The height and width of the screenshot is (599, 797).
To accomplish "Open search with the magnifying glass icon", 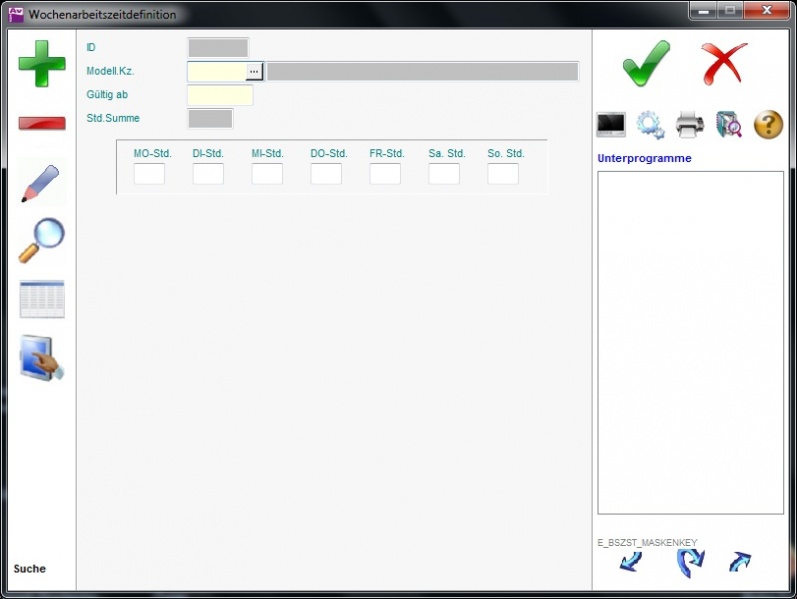I will point(42,240).
